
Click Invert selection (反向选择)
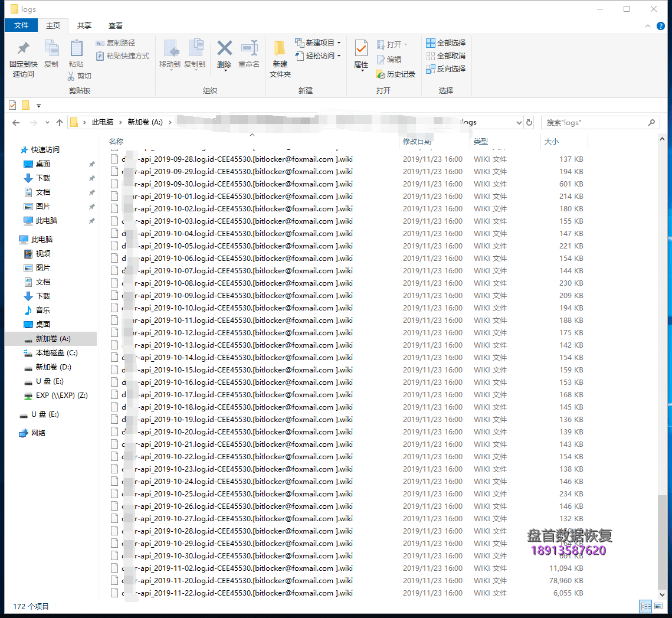445,68
